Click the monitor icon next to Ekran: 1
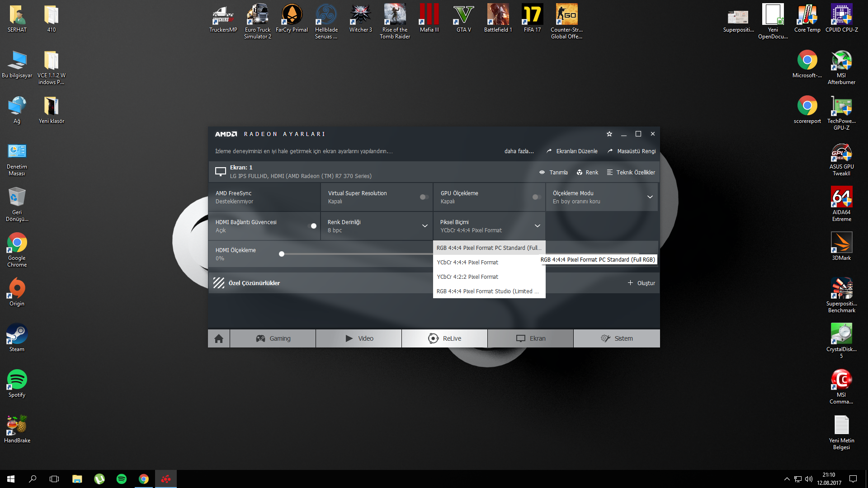 (220, 172)
